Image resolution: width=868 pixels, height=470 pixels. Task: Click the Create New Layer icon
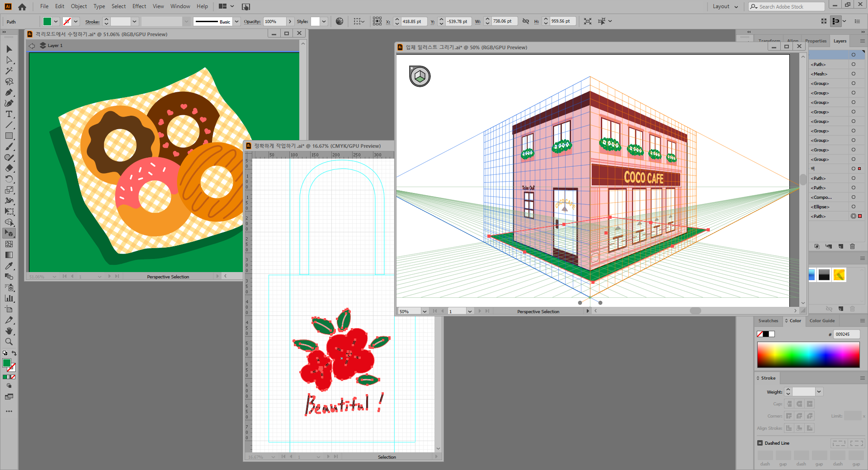point(840,246)
